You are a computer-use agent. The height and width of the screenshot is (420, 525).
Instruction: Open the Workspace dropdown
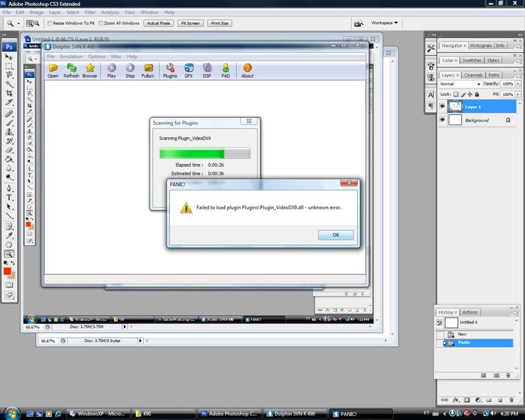click(385, 23)
